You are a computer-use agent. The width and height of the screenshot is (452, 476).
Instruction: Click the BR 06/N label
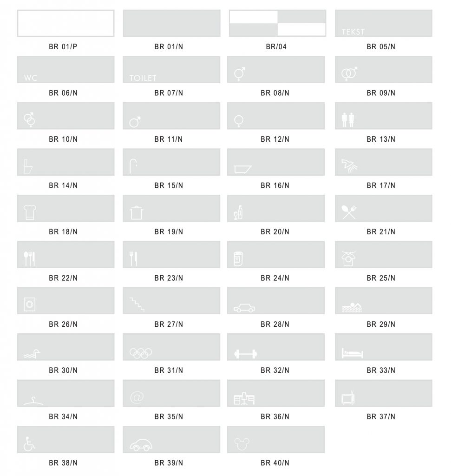63,93
